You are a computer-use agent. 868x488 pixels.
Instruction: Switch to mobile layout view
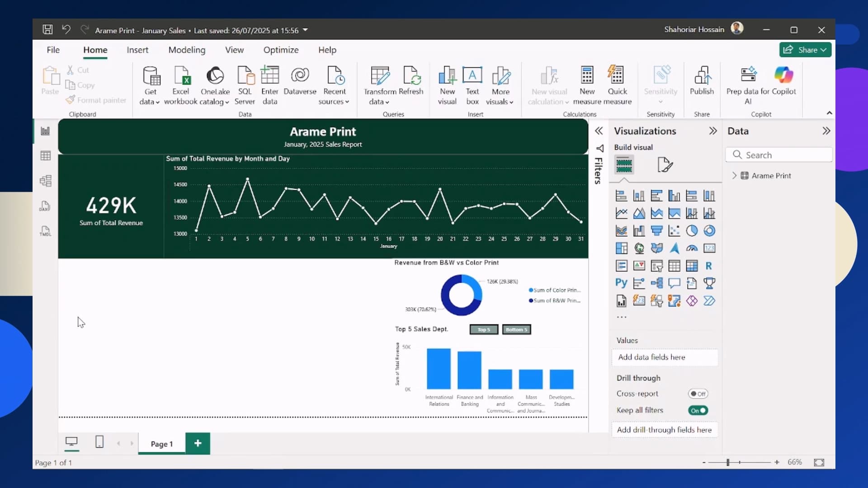(x=99, y=442)
